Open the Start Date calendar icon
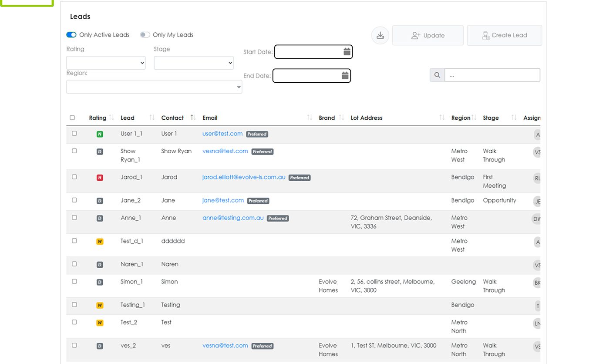This screenshot has width=606, height=364. click(x=347, y=51)
